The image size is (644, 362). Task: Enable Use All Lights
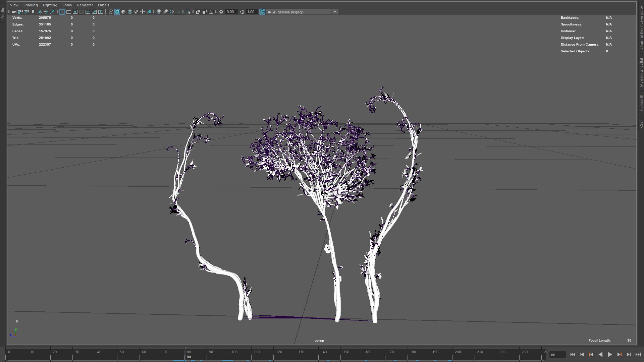pyautogui.click(x=143, y=12)
